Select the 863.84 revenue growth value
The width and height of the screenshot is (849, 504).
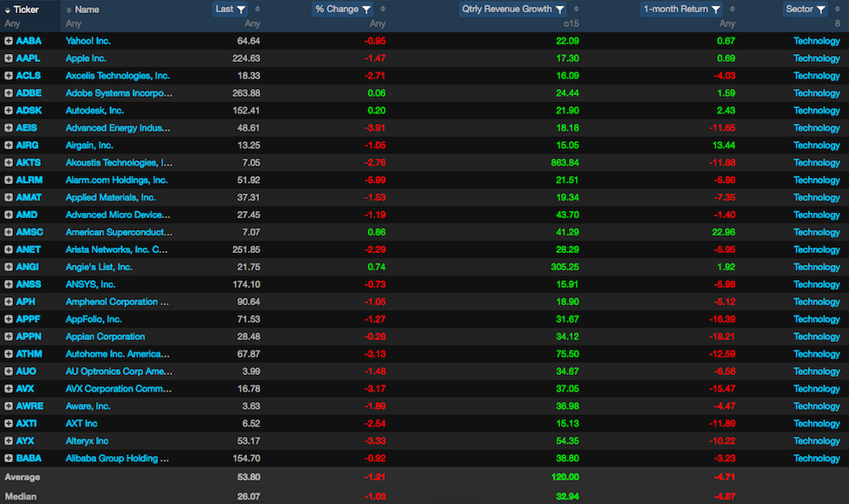click(x=565, y=162)
